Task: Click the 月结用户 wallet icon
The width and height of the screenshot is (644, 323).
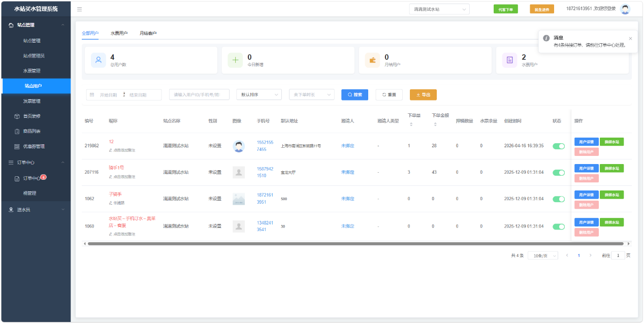Action: pyautogui.click(x=372, y=60)
